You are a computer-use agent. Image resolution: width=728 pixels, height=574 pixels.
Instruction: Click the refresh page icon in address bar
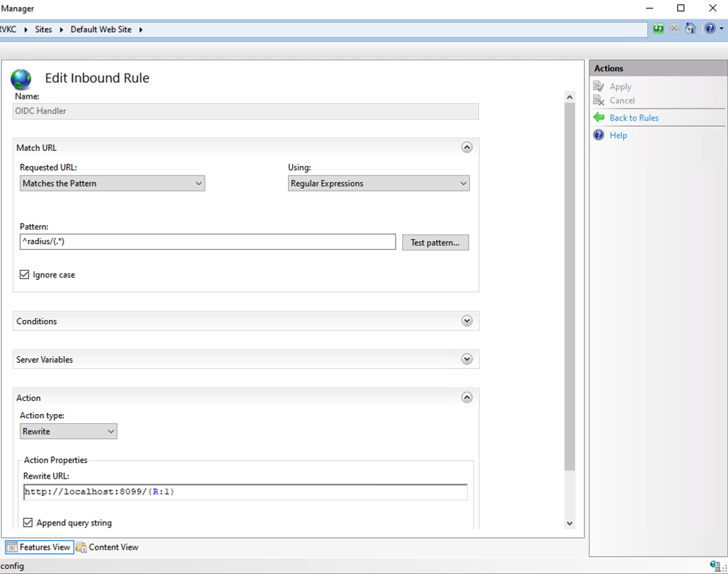click(x=658, y=29)
